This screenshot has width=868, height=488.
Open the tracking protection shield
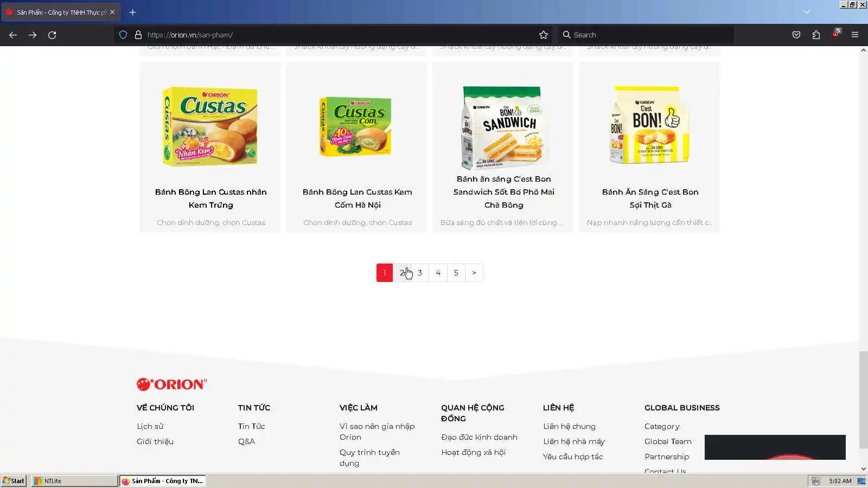(x=123, y=35)
